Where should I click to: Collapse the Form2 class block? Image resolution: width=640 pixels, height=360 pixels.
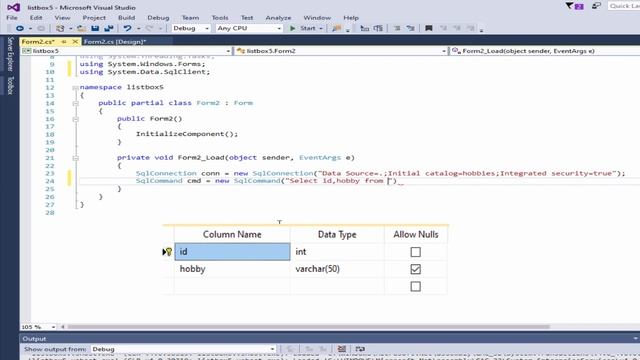(76, 103)
